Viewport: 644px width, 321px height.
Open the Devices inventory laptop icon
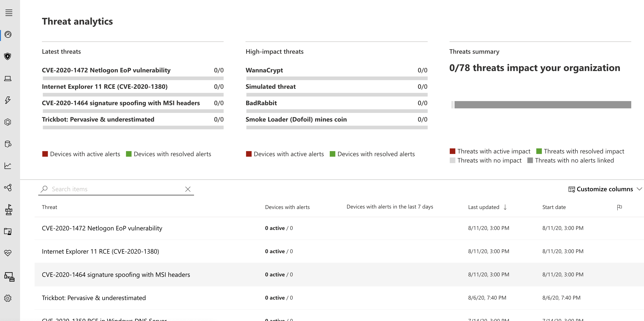click(x=8, y=79)
